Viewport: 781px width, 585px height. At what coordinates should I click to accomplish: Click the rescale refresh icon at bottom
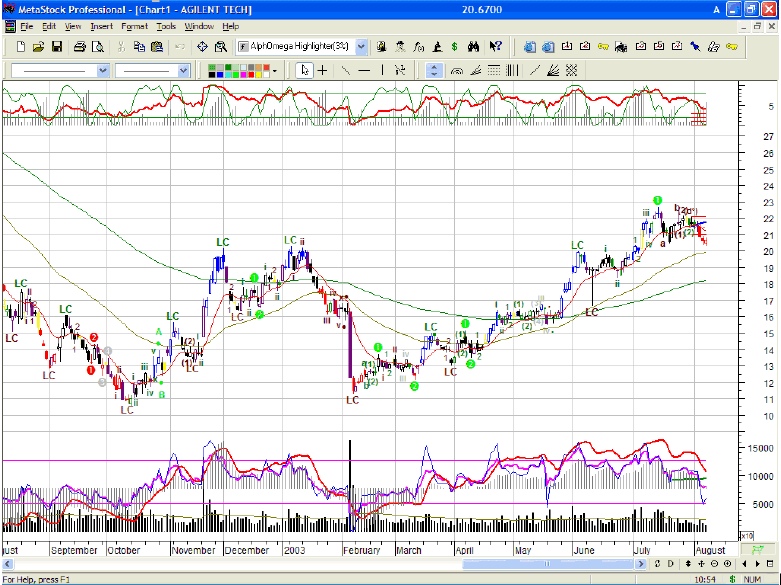[x=657, y=564]
